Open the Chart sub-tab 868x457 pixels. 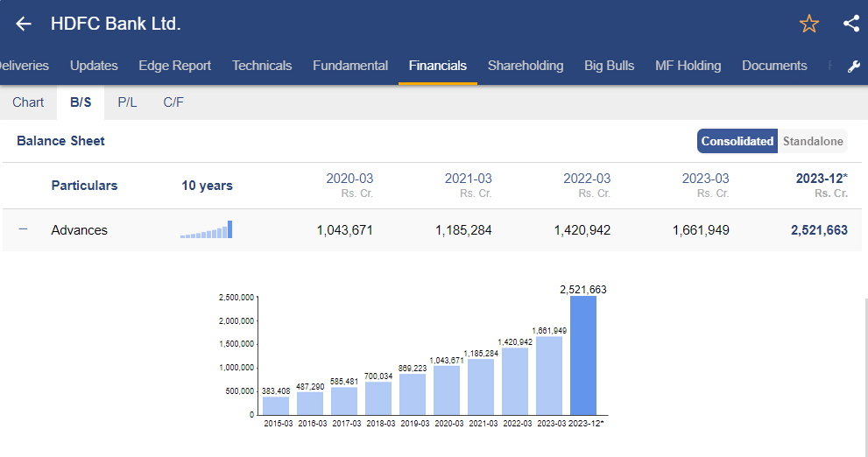pos(28,102)
